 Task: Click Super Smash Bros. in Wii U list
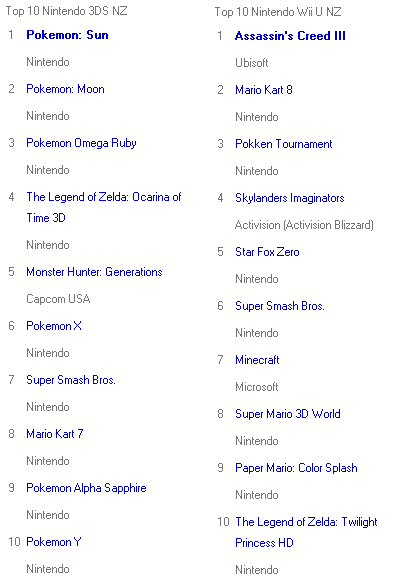[x=280, y=306]
